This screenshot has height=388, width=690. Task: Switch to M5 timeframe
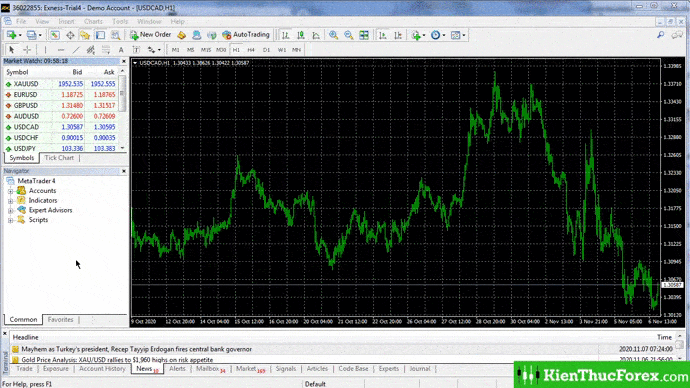point(191,50)
